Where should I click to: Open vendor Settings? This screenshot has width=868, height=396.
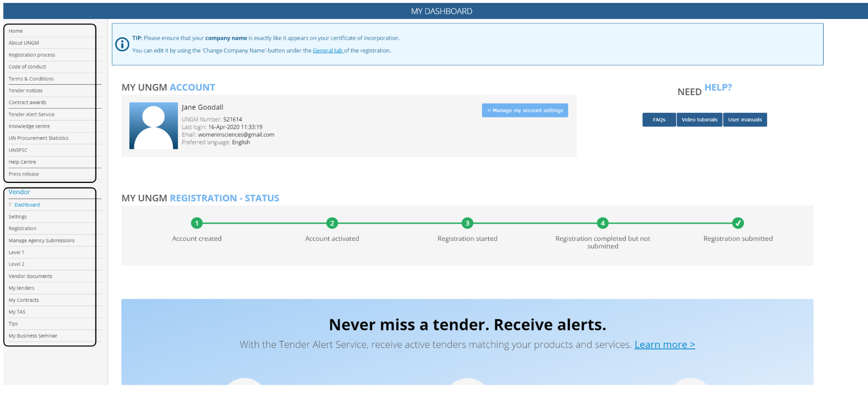tap(18, 217)
